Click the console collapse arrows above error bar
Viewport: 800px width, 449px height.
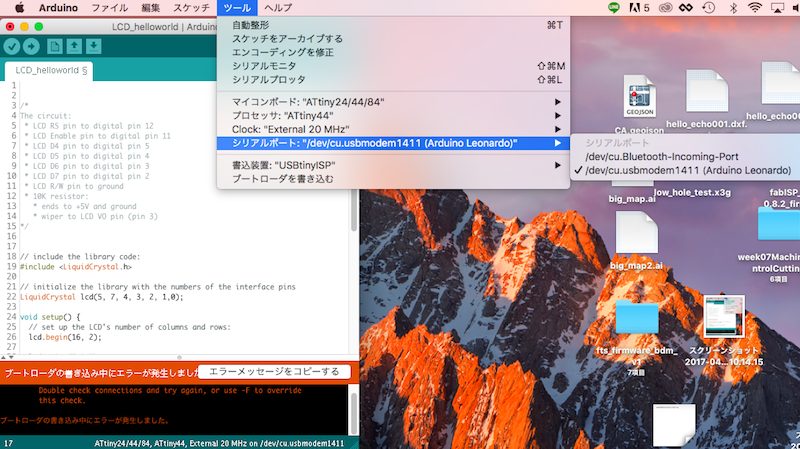(7, 358)
